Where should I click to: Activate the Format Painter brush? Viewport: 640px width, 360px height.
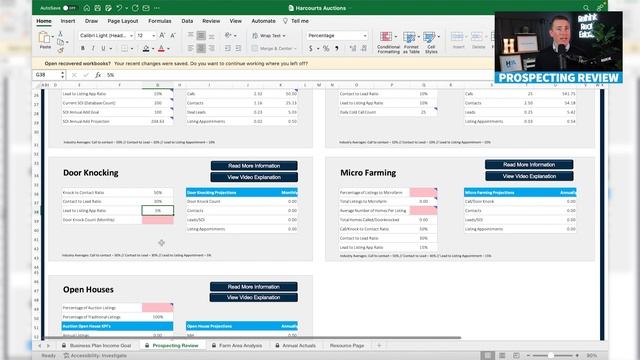(x=60, y=50)
